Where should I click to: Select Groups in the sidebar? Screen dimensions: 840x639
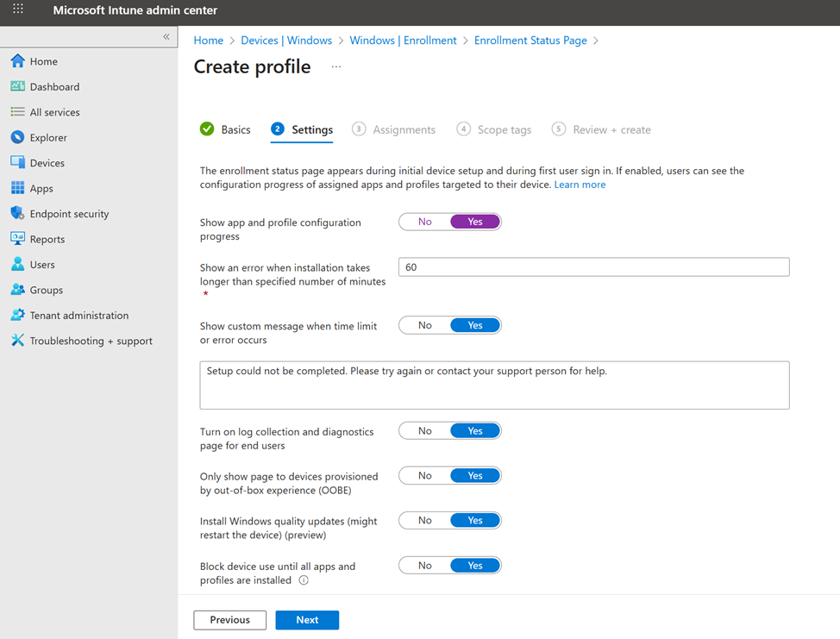pos(43,290)
